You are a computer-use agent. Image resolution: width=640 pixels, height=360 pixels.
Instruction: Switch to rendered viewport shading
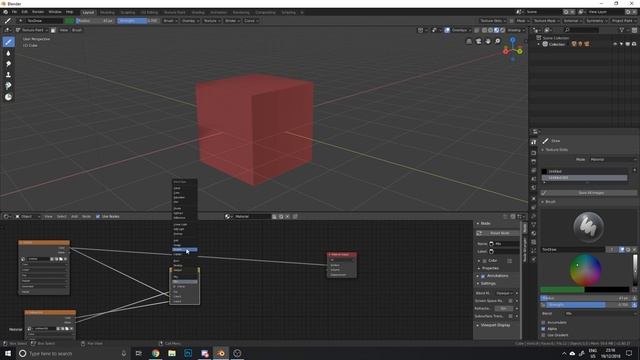[x=502, y=30]
